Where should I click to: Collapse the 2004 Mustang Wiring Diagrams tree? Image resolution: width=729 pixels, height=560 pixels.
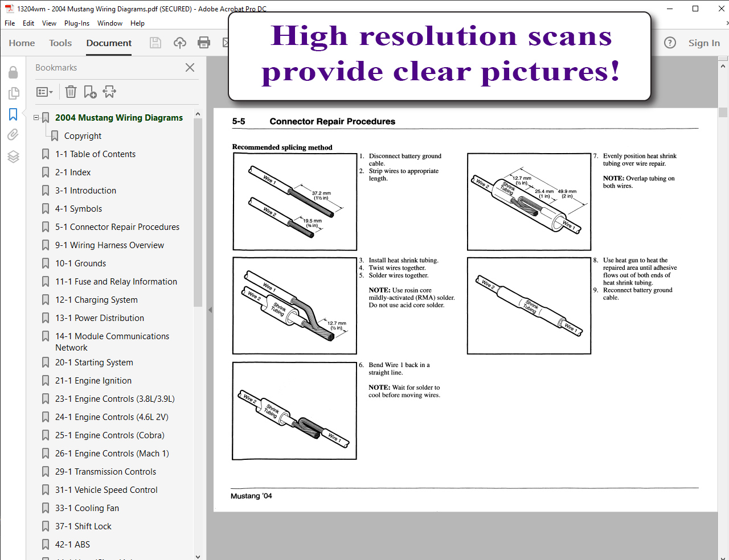(36, 118)
